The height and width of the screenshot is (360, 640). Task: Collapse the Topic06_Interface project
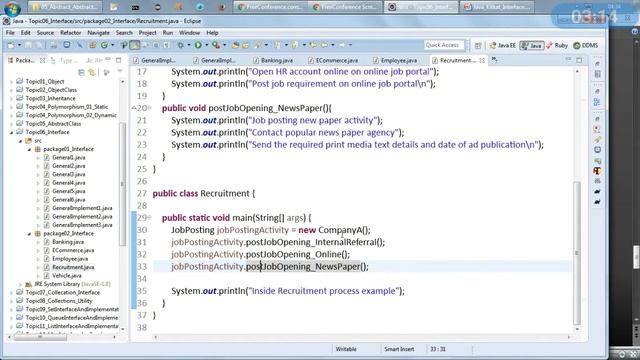(x=11, y=132)
